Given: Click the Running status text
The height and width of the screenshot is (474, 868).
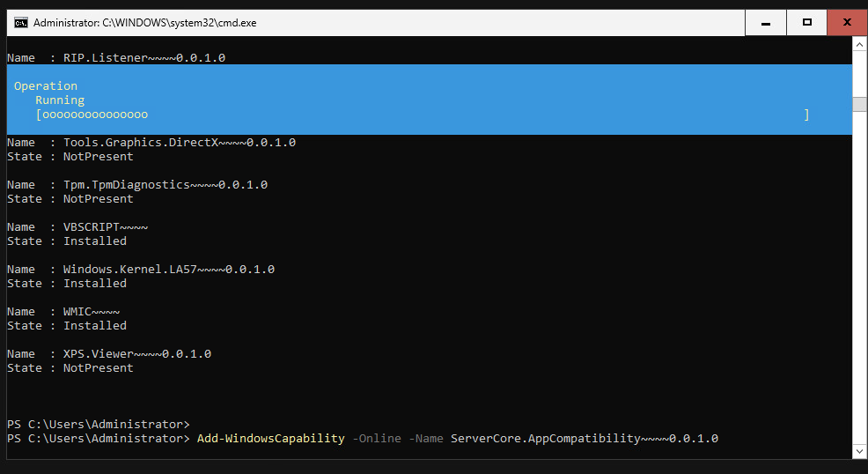Looking at the screenshot, I should coord(60,100).
